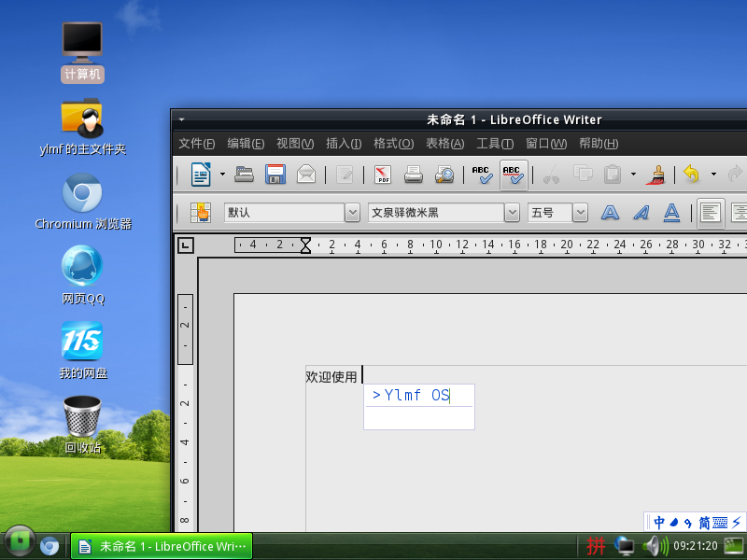Print the document using the printer icon
Viewport: 747px width, 560px height.
pos(414,174)
